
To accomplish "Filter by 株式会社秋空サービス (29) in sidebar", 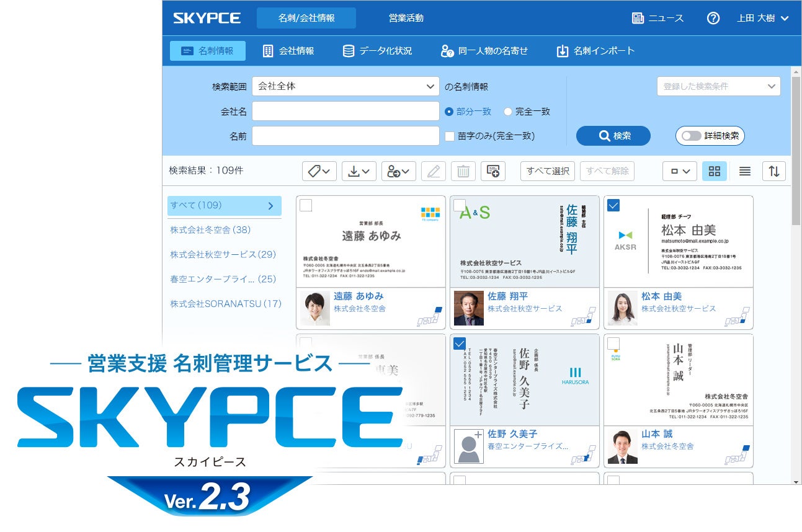I will coord(223,255).
